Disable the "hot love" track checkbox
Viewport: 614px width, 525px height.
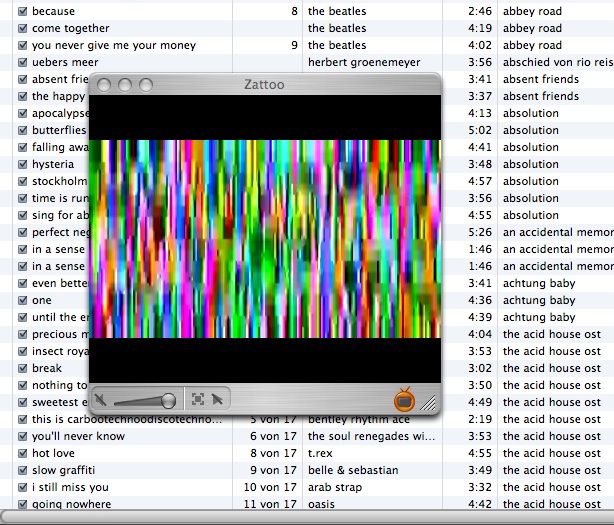22,453
